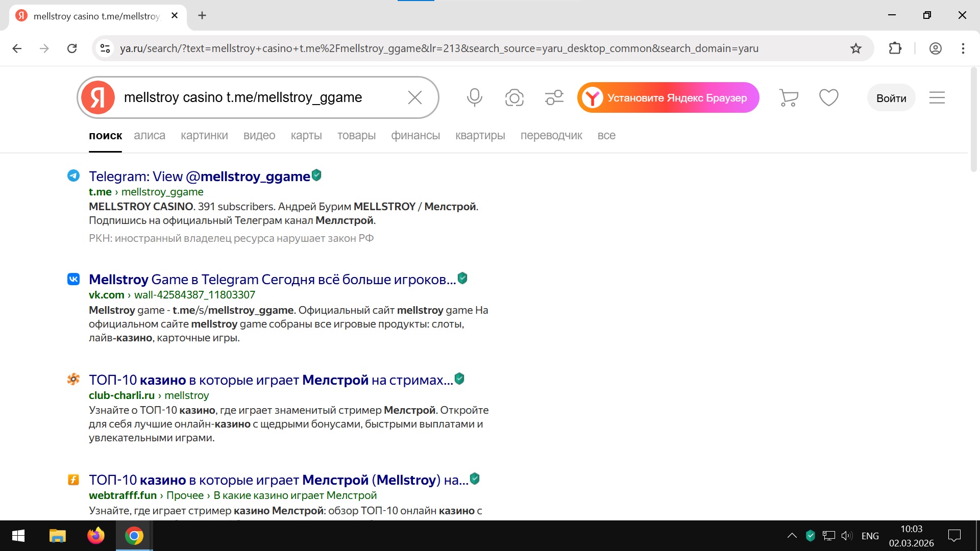Screen dimensions: 980x551
Task: Clear the search query with X
Action: 414,97
